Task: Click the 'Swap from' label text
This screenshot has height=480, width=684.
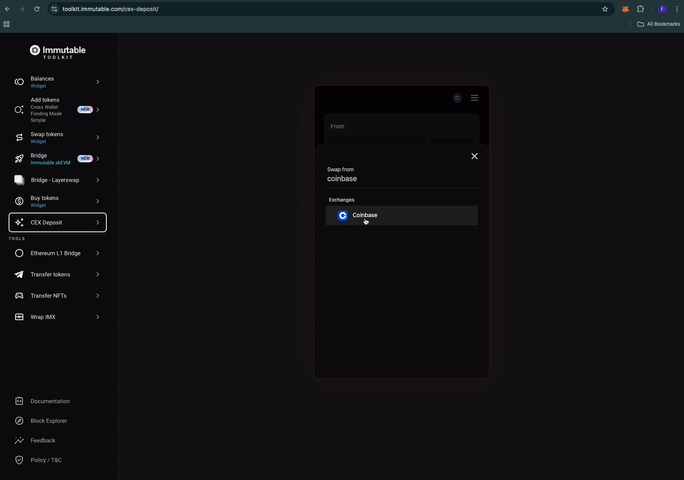Action: tap(340, 169)
